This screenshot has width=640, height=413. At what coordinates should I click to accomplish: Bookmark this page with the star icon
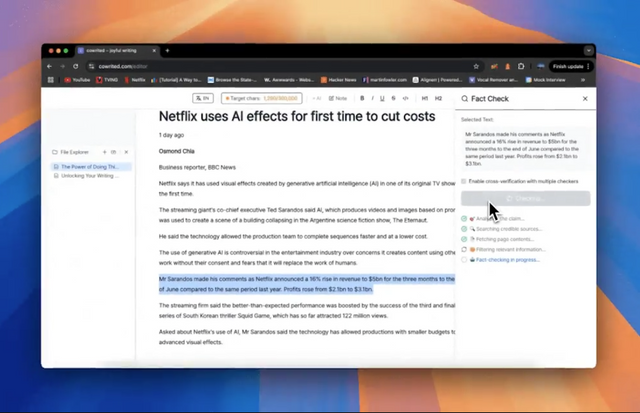pyautogui.click(x=476, y=66)
